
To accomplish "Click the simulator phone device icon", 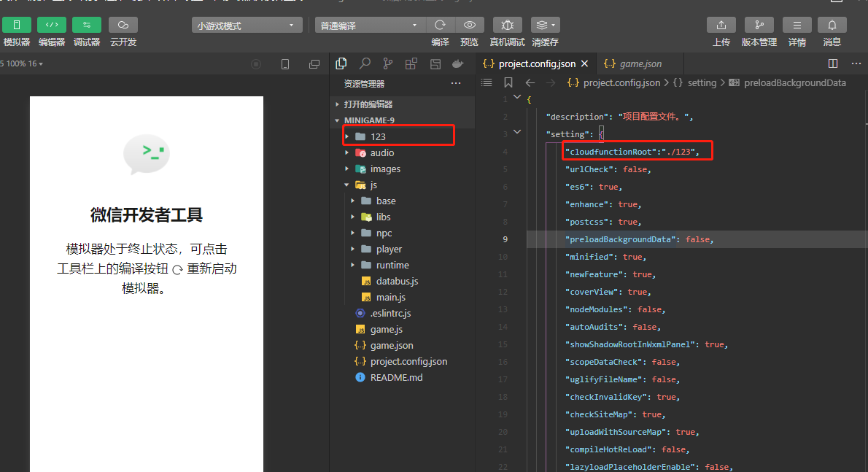I will point(285,64).
